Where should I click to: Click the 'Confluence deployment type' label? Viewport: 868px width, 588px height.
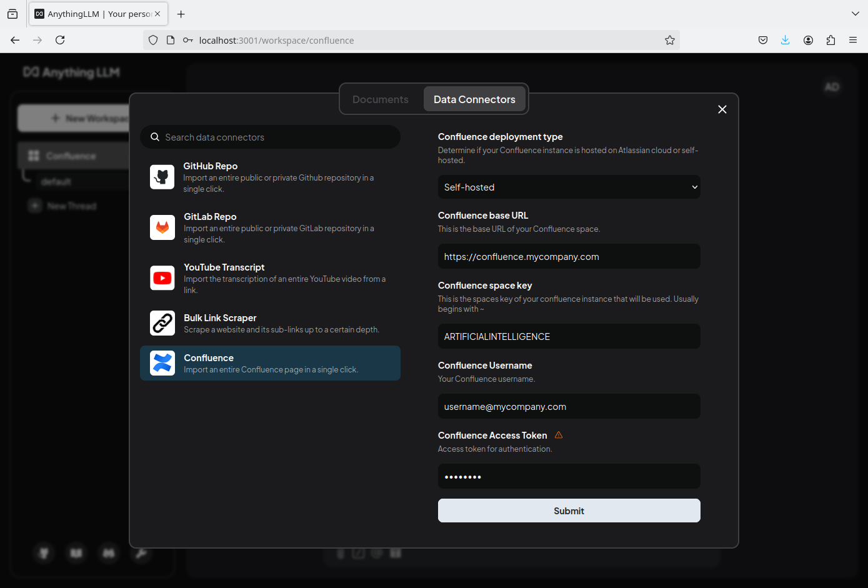pyautogui.click(x=501, y=136)
